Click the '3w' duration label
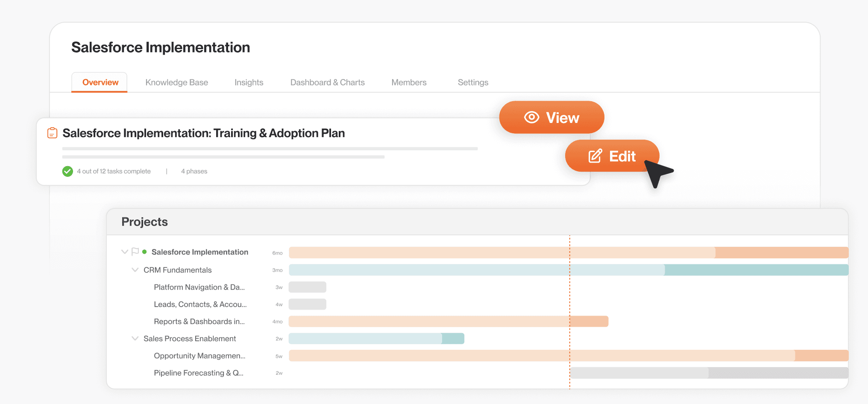This screenshot has height=404, width=868. pos(279,287)
